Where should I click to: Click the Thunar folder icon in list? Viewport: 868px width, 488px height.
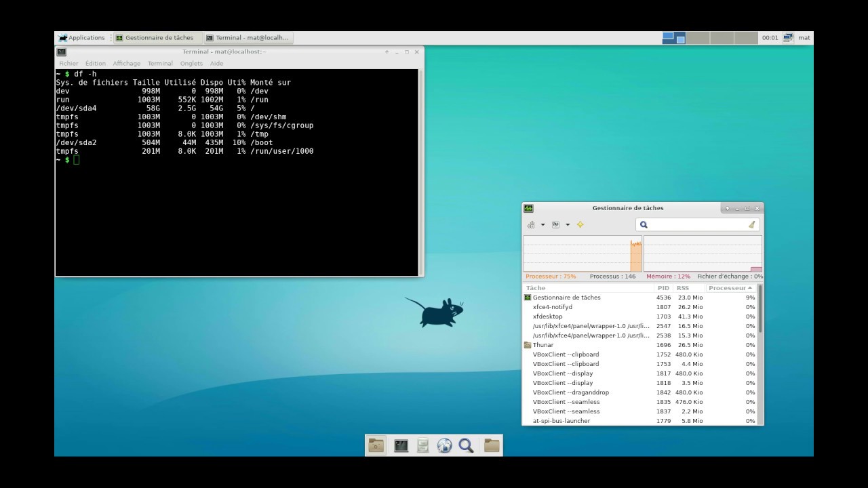[528, 345]
